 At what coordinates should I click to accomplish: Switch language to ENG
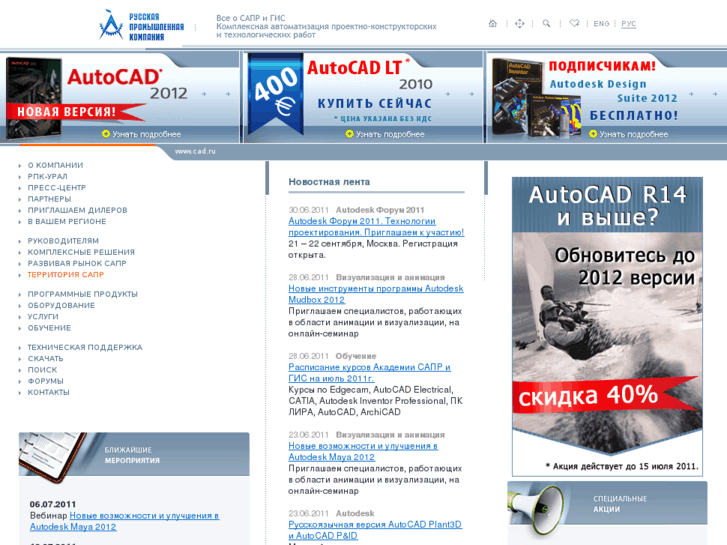601,24
